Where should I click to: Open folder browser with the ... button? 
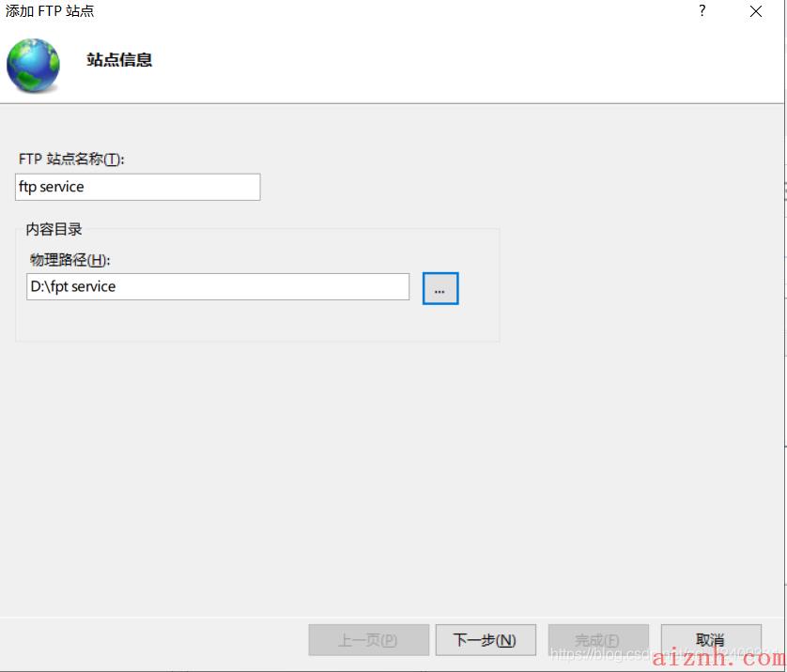click(440, 288)
